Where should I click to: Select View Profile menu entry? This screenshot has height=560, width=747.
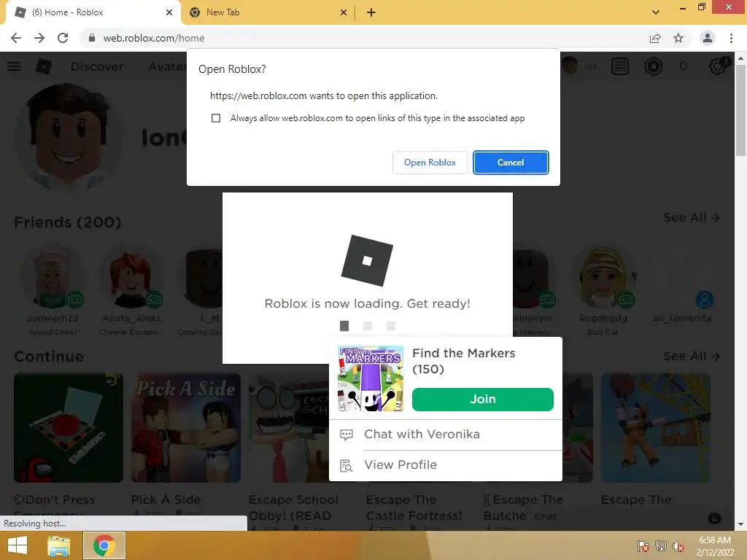400,464
